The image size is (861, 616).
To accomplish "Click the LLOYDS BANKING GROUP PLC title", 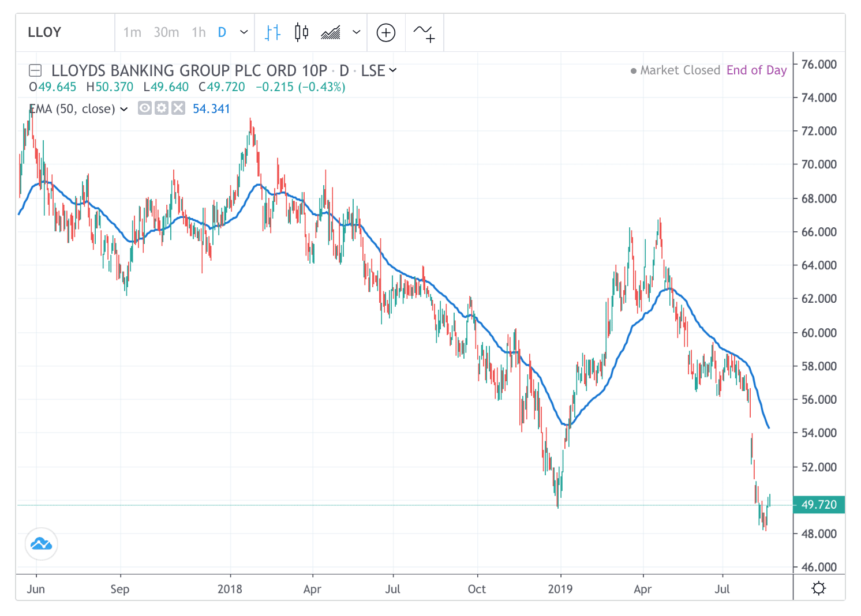I will pos(189,70).
